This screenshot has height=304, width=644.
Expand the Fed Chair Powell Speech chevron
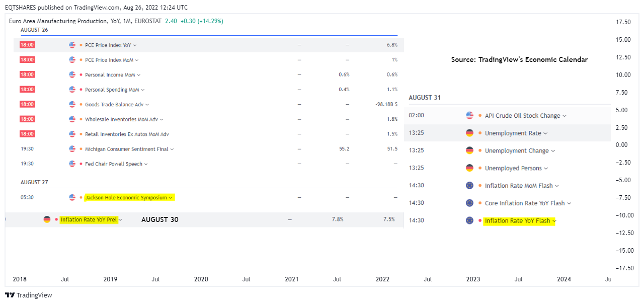click(146, 164)
